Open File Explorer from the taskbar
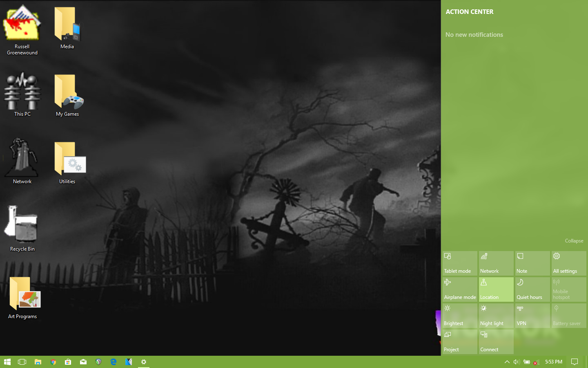The width and height of the screenshot is (588, 368). (x=38, y=362)
